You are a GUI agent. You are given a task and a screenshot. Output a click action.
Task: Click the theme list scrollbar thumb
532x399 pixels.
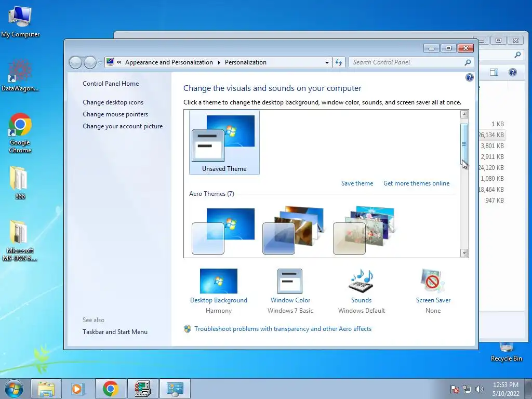pos(464,144)
